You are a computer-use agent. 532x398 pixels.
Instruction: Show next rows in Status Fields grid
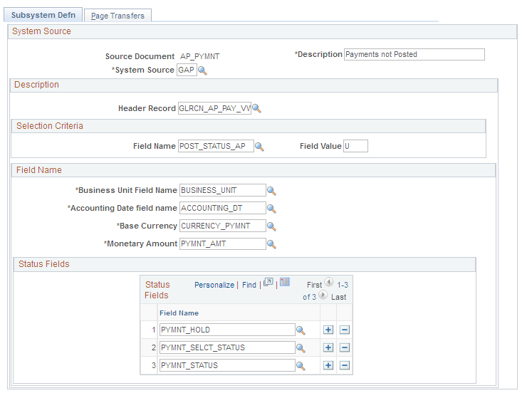323,295
